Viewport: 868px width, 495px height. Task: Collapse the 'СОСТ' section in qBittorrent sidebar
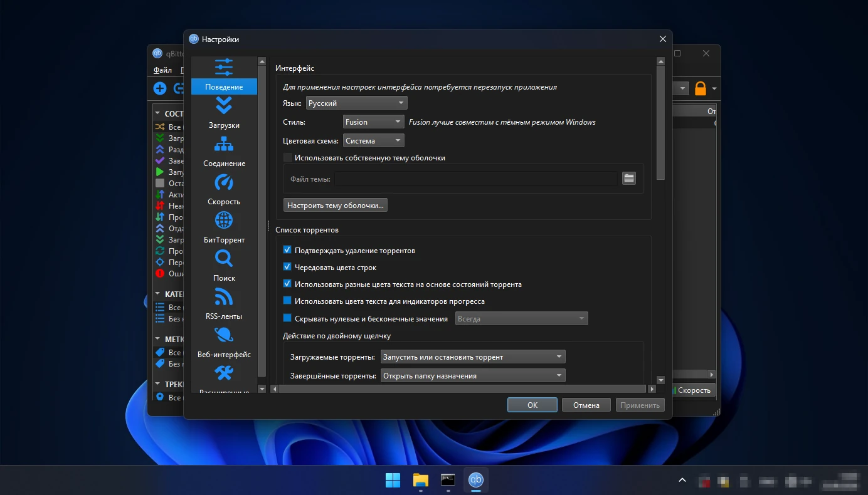[x=157, y=113]
